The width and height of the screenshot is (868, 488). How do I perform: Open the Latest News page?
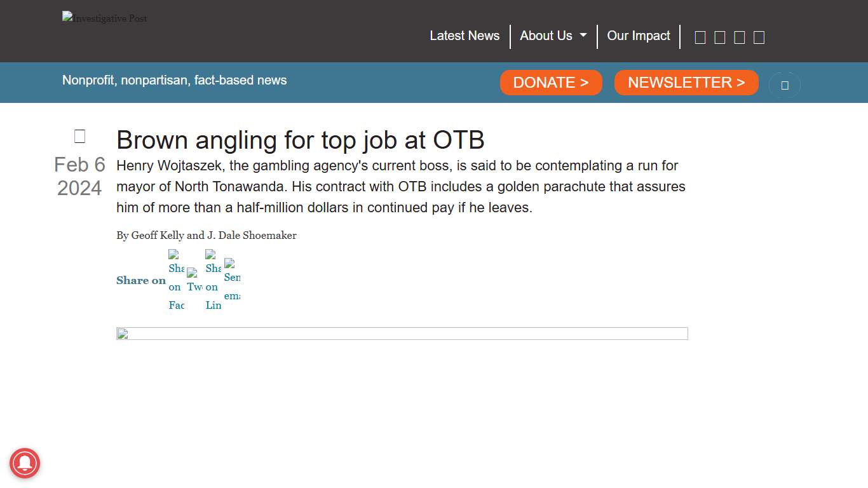465,36
